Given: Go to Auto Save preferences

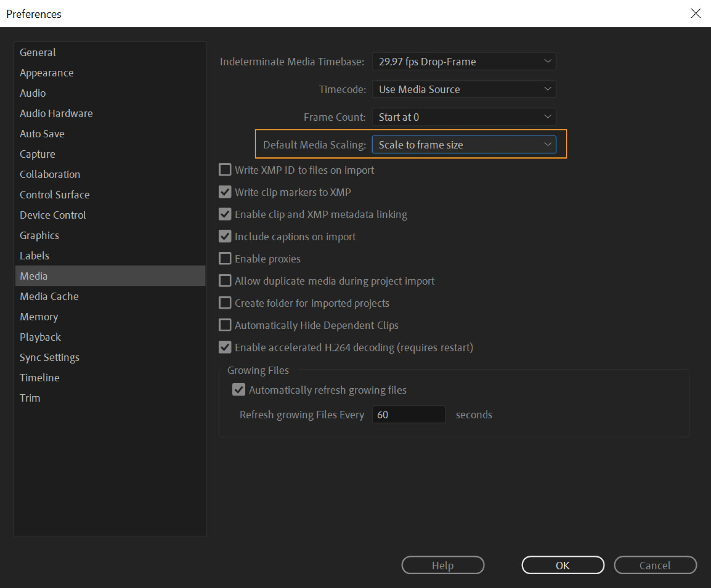Looking at the screenshot, I should (x=42, y=134).
